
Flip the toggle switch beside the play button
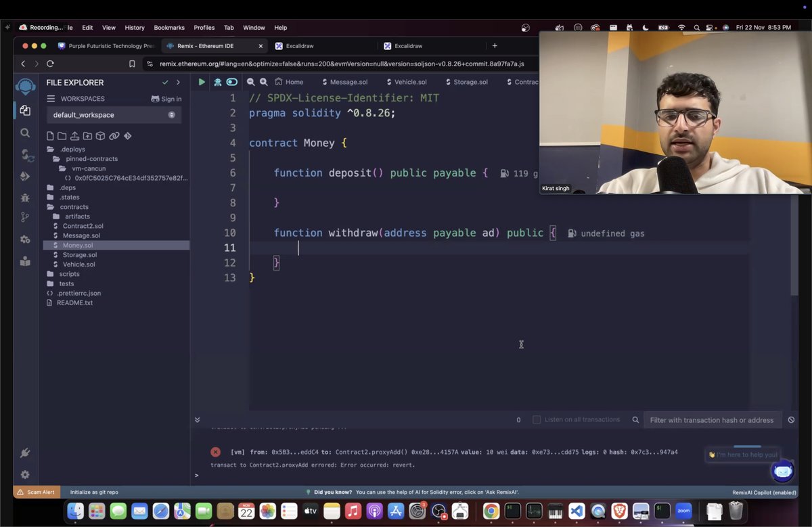[231, 81]
